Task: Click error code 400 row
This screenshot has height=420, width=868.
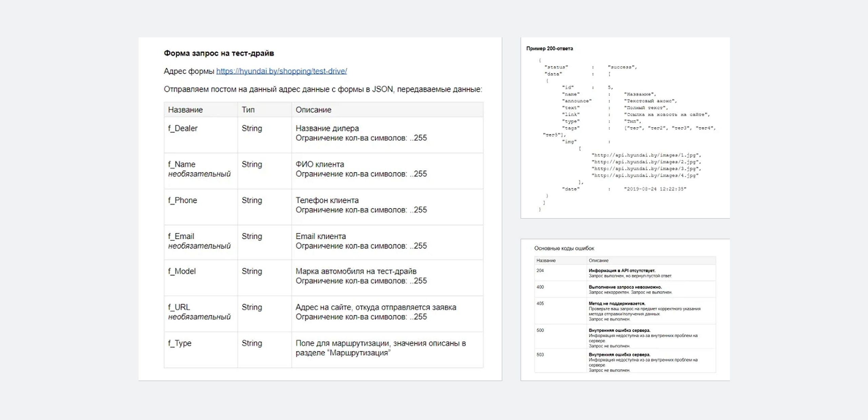Action: (x=540, y=287)
